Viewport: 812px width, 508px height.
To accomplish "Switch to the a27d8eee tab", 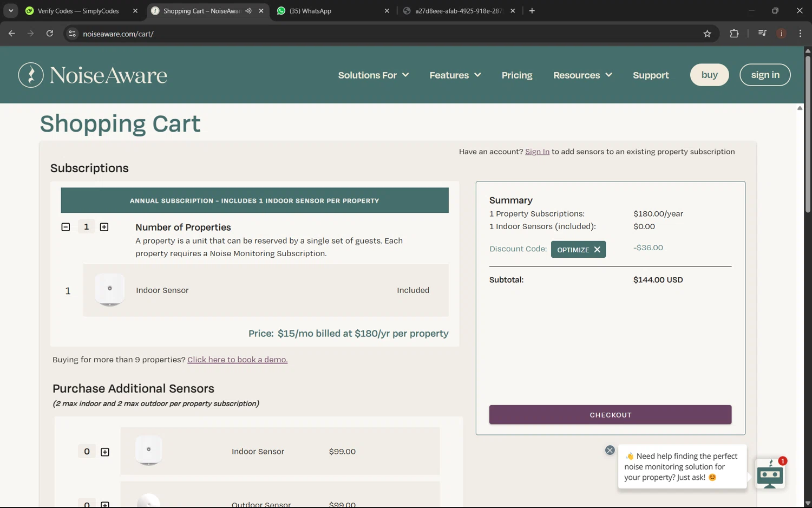I will pyautogui.click(x=459, y=11).
